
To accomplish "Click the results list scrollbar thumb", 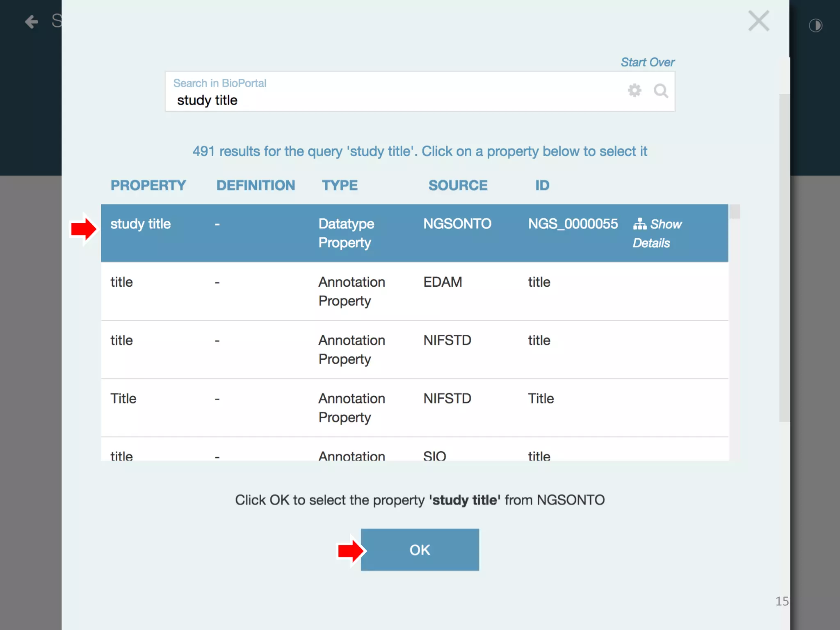I will [735, 212].
